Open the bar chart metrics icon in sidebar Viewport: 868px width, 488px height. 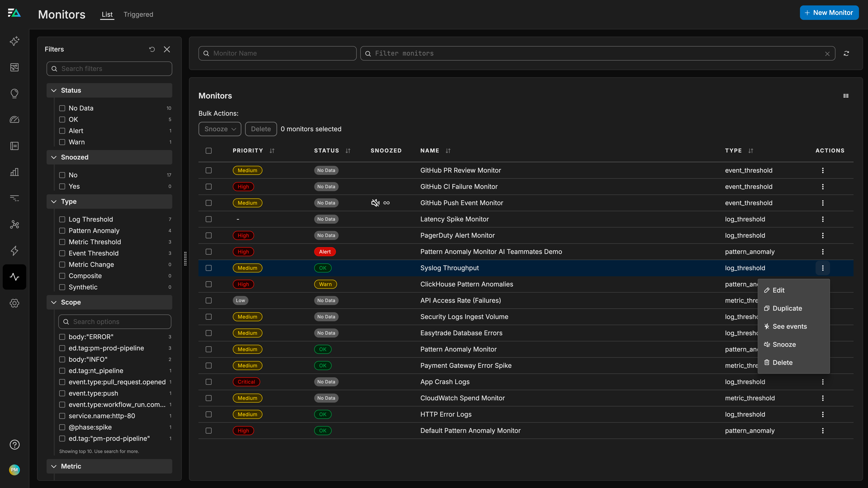(14, 172)
